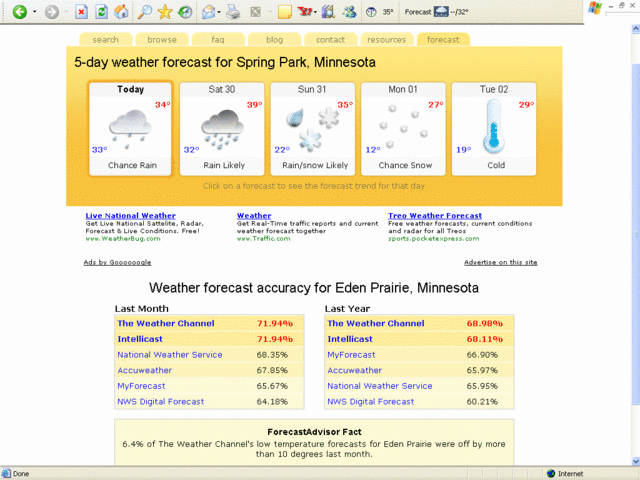Select the Sat 30 Rain Likely card
Image resolution: width=640 pixels, height=480 pixels.
tap(222, 129)
